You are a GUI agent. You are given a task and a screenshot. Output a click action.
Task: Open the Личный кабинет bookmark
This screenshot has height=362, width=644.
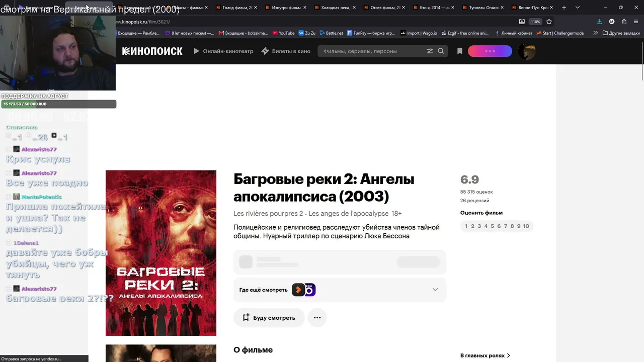coord(513,33)
